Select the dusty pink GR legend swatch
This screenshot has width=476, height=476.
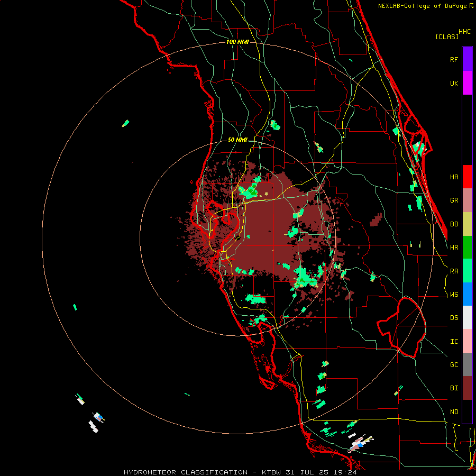tap(467, 200)
